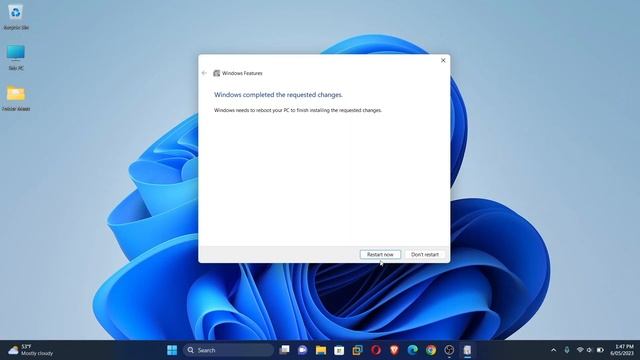Launch the Teams Chat taskbar icon
Viewport: 640px width, 360px height.
(302, 350)
